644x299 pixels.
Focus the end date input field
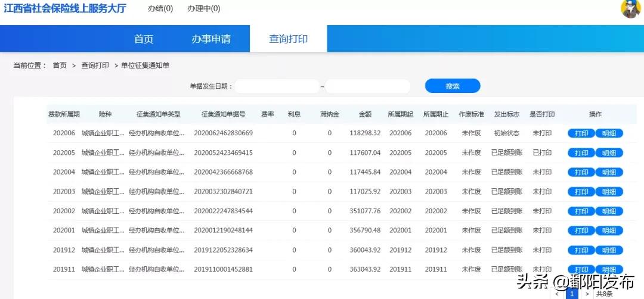pos(368,86)
